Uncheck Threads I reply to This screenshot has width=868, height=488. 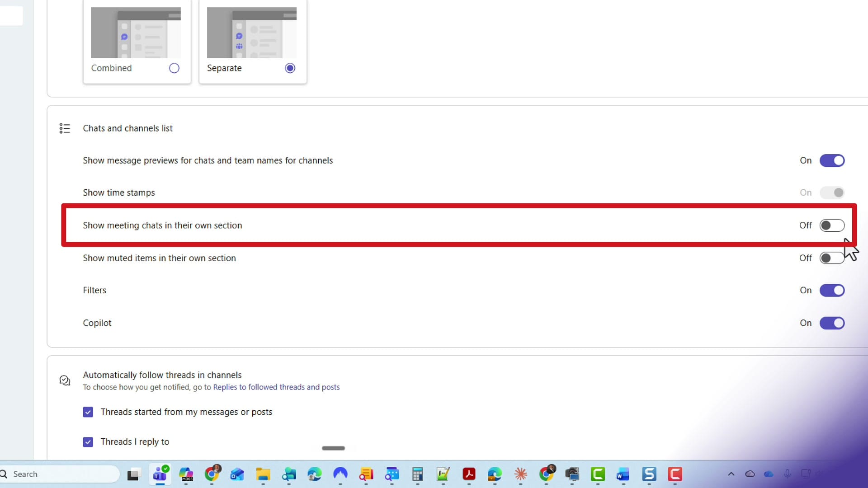click(88, 442)
